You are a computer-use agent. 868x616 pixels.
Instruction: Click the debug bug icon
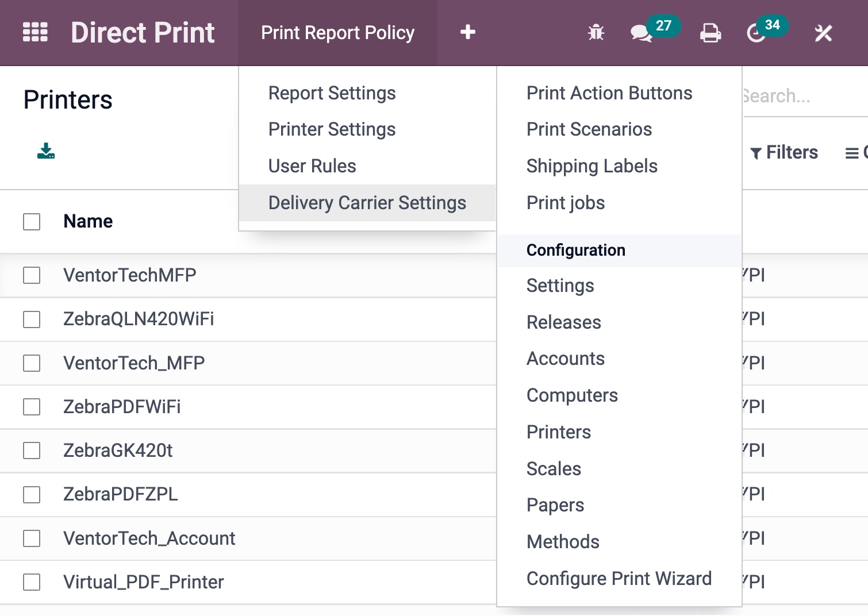click(596, 33)
